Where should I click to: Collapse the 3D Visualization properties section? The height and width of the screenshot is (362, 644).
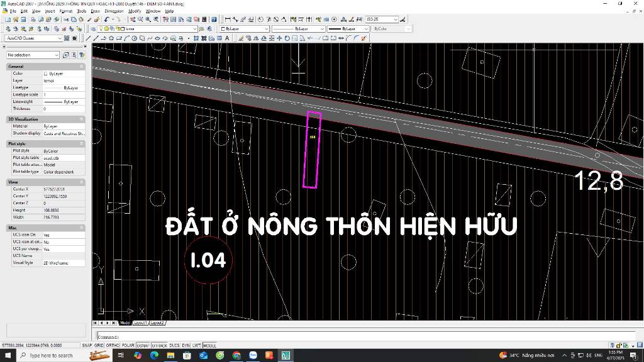click(x=81, y=119)
